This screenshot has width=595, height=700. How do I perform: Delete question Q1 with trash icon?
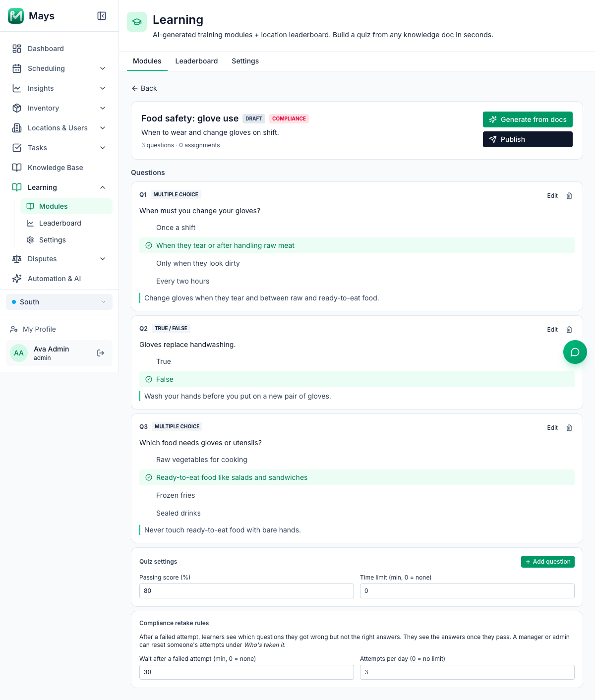click(569, 196)
